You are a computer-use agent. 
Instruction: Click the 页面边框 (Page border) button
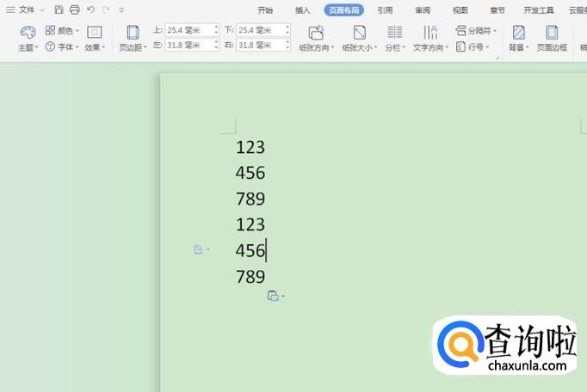(552, 34)
